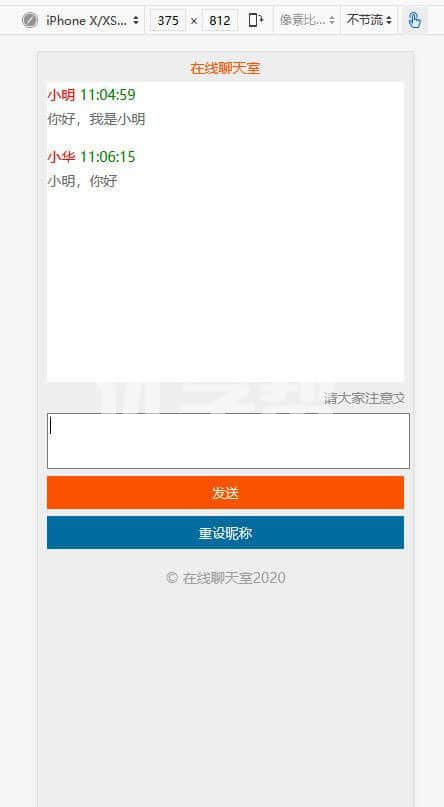Click the message 小明，你好
The width and height of the screenshot is (444, 807).
tap(82, 181)
